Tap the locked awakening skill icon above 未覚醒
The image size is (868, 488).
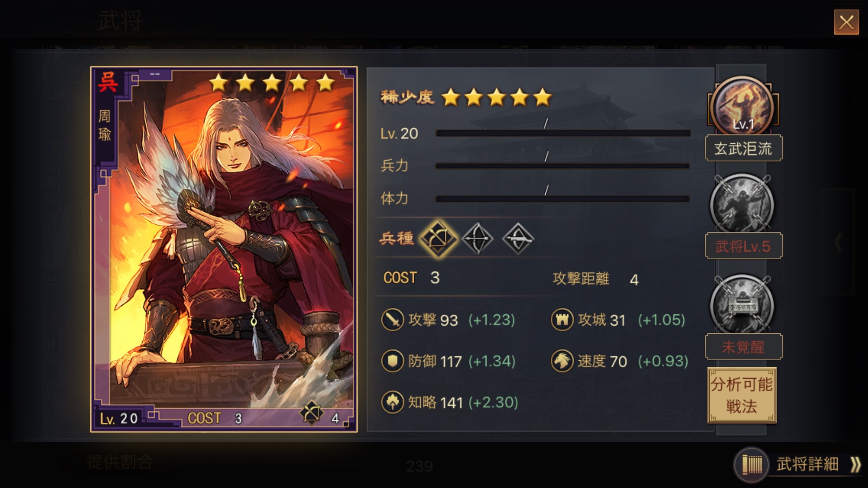click(x=742, y=305)
